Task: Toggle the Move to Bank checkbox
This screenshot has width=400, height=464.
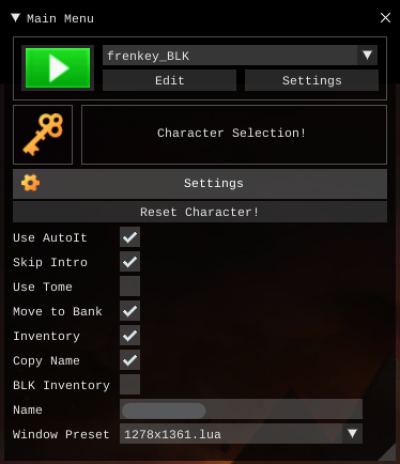Action: tap(130, 311)
